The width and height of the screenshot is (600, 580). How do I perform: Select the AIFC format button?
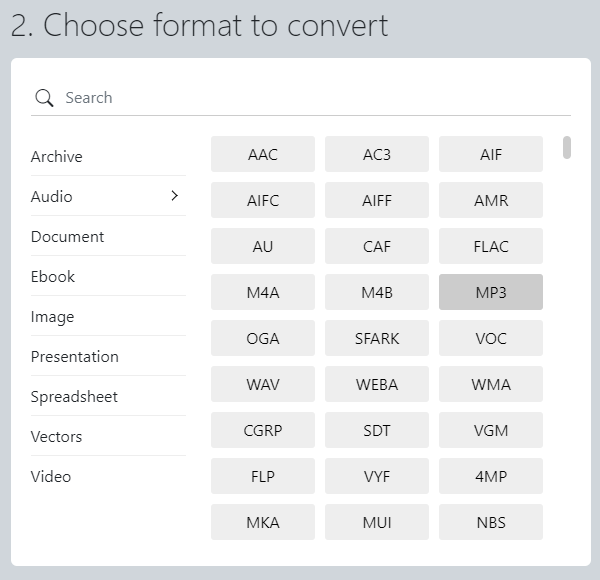[x=263, y=200]
